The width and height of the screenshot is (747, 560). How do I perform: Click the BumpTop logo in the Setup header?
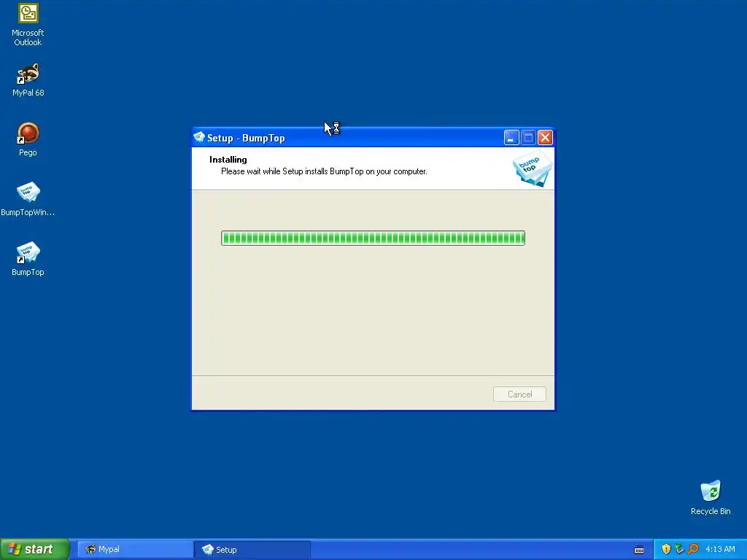[x=533, y=168]
